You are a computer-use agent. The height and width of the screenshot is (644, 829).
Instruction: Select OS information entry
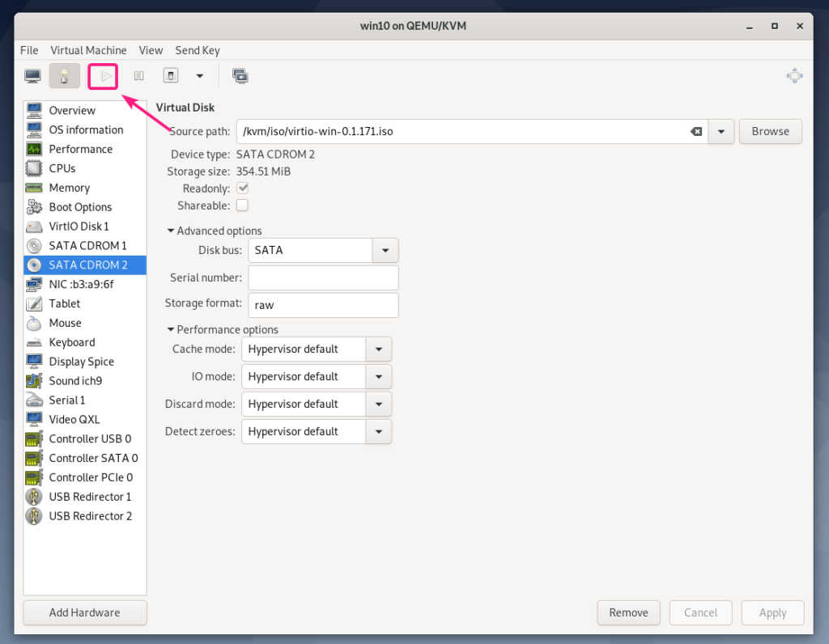point(84,130)
